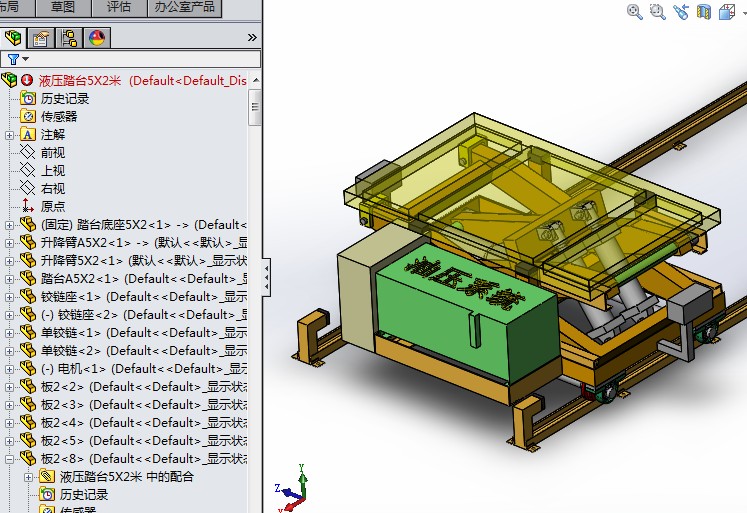Screen dimensions: 747x513
Task: Click the mates folder icon under 板2<8>
Action: 47,476
